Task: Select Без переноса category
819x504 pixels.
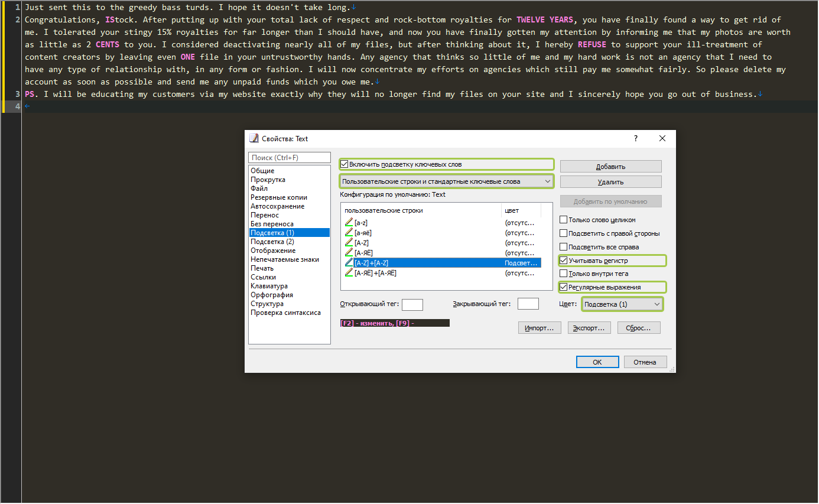Action: point(289,224)
